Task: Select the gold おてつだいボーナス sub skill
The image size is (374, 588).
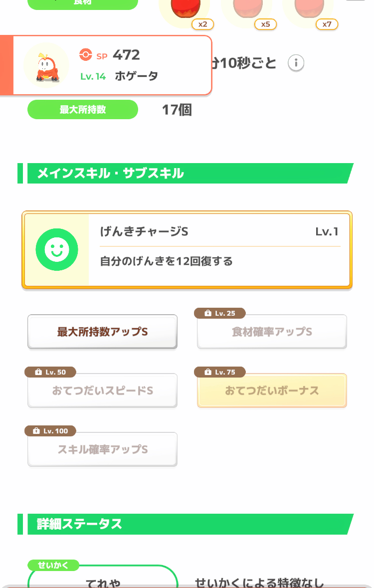Action: coord(272,391)
